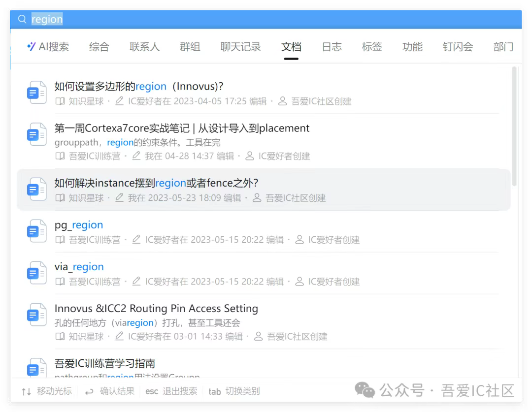Click document icon for 如何设置多边形的region

click(x=36, y=92)
